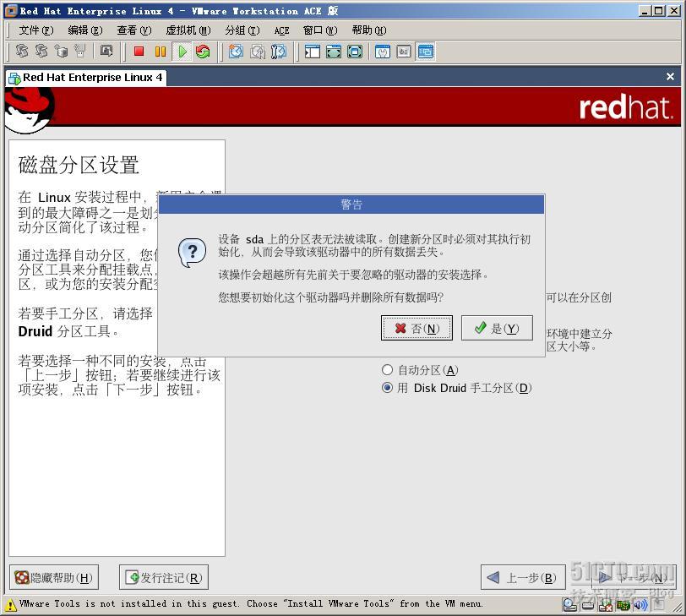Click the summary view wrench icon
686x616 pixels.
(383, 52)
